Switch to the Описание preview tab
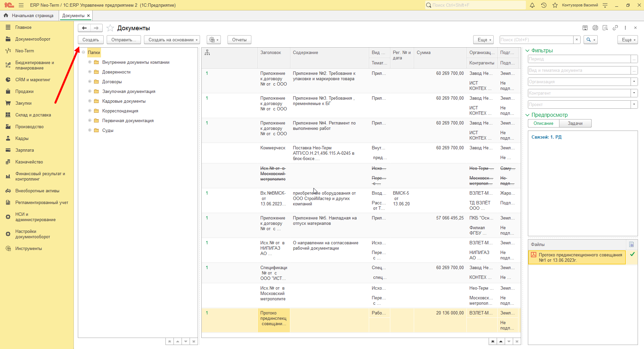 coord(544,123)
